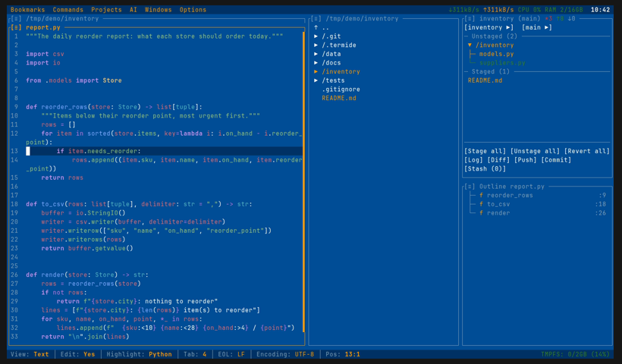Open the [inventory ▶] repository dropdown
Screen dimensions: 622x364
click(488, 27)
